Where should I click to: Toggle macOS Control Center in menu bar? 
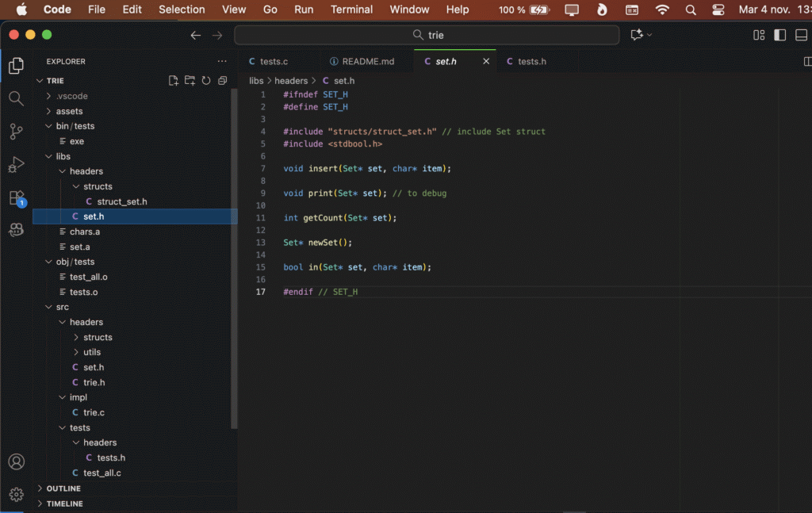(718, 10)
